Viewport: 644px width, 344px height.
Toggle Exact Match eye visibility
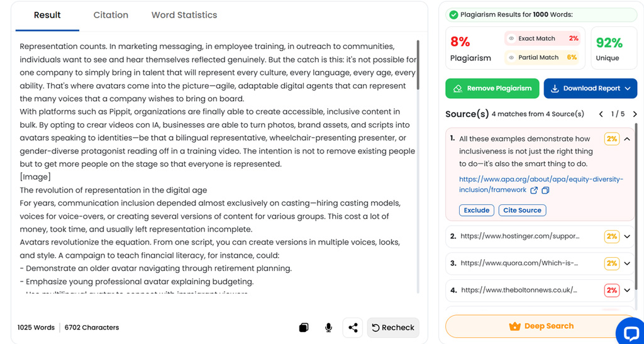pos(511,38)
